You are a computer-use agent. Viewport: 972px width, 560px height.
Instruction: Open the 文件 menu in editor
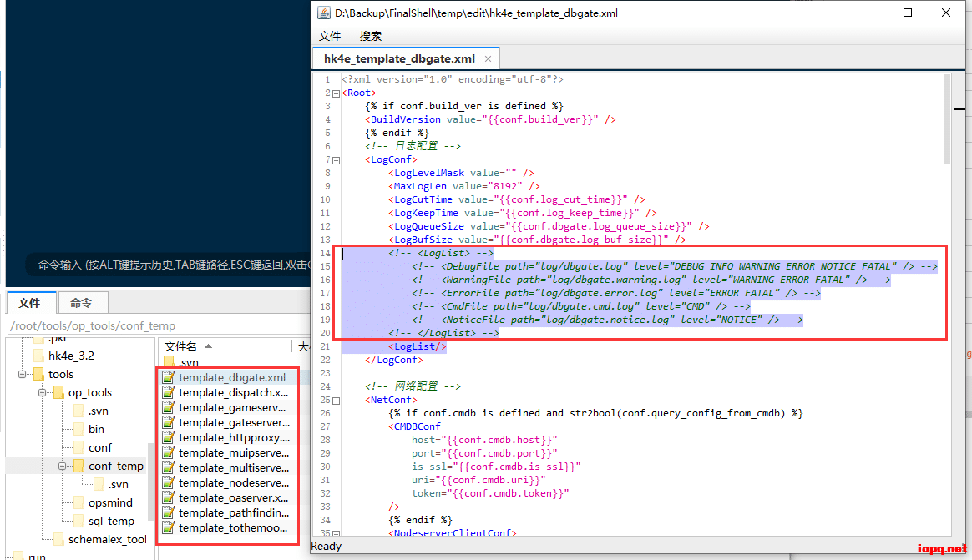click(x=330, y=36)
